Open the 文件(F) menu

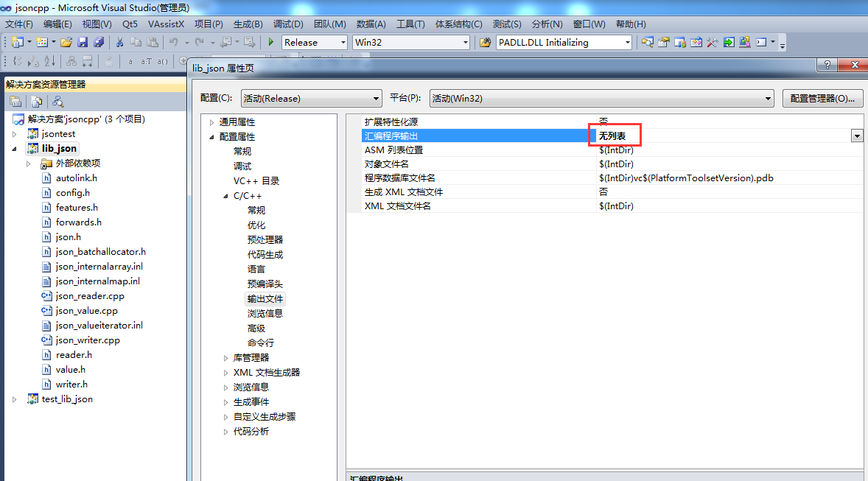(x=19, y=24)
